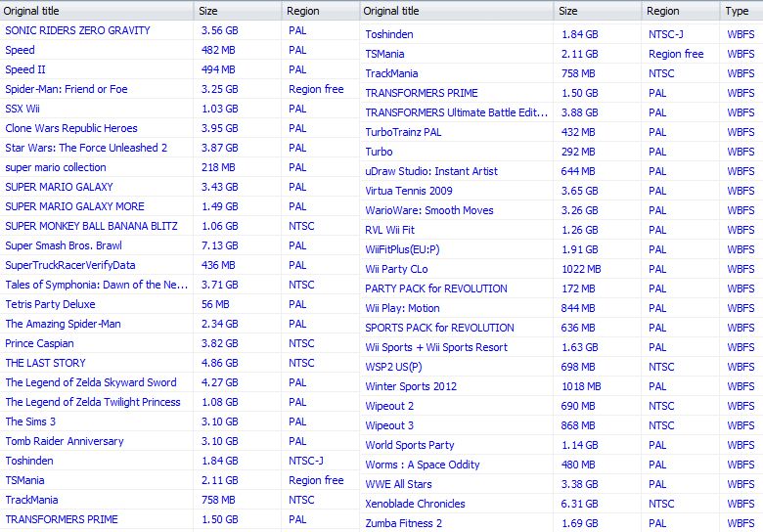
Task: Select the WSP2 US(P) title
Action: point(393,367)
